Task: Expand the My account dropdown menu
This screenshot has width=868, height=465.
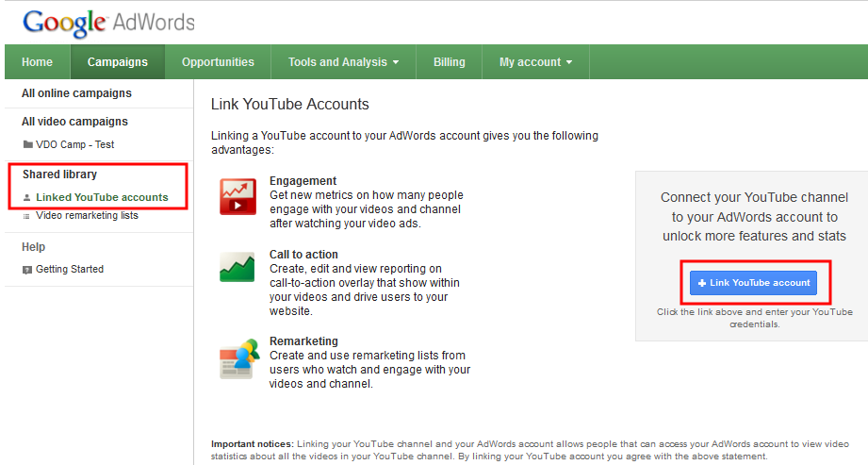Action: click(x=536, y=62)
